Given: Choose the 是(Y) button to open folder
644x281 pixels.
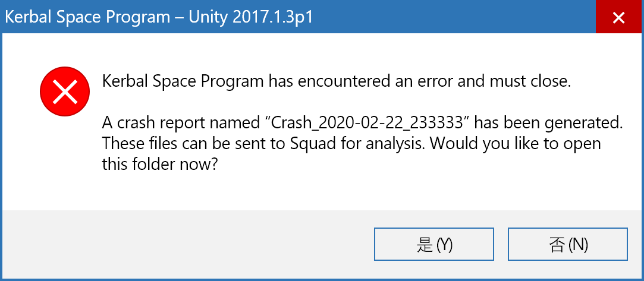Looking at the screenshot, I should [433, 245].
